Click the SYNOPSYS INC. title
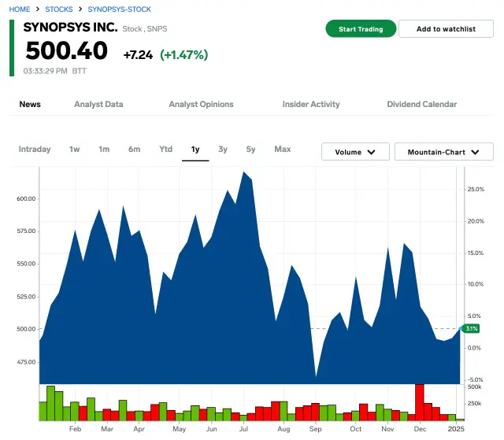 coord(70,28)
